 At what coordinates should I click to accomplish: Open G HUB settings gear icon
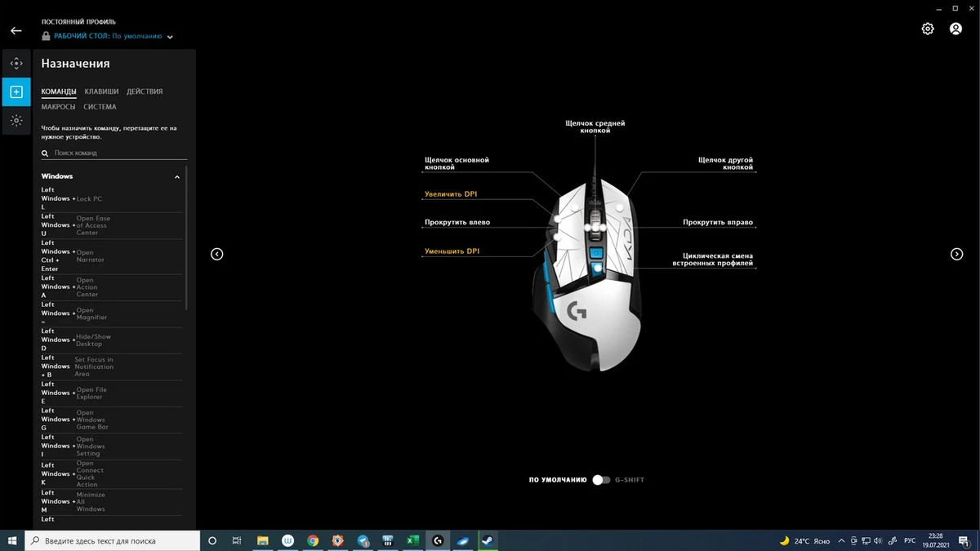[x=928, y=29]
